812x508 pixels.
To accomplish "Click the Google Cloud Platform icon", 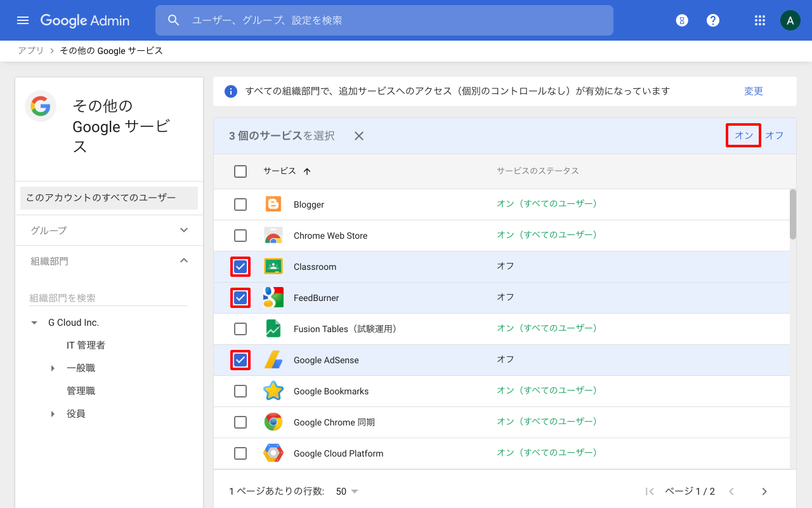I will pyautogui.click(x=273, y=453).
